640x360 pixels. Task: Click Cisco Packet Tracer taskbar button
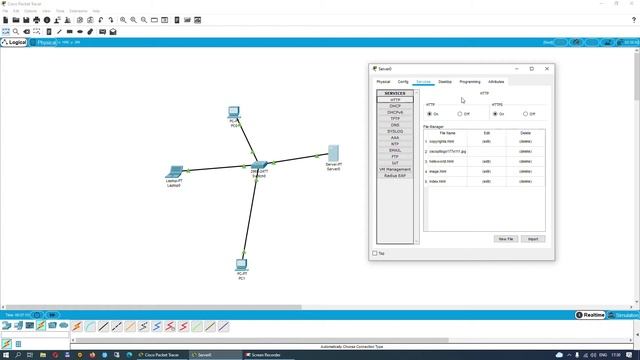[x=162, y=355]
